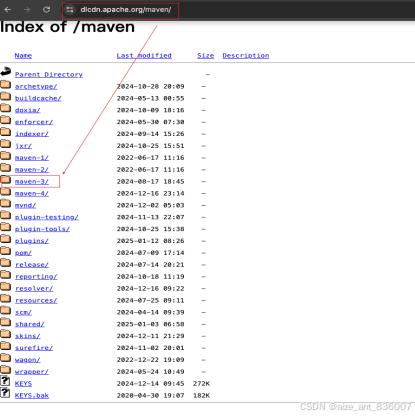Open the release/ directory
The width and height of the screenshot is (415, 418).
[x=32, y=265]
